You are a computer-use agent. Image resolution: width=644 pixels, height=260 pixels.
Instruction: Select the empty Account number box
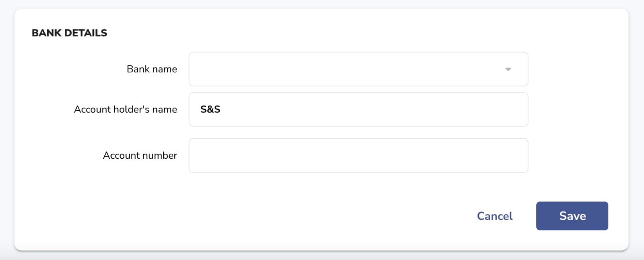(x=358, y=155)
